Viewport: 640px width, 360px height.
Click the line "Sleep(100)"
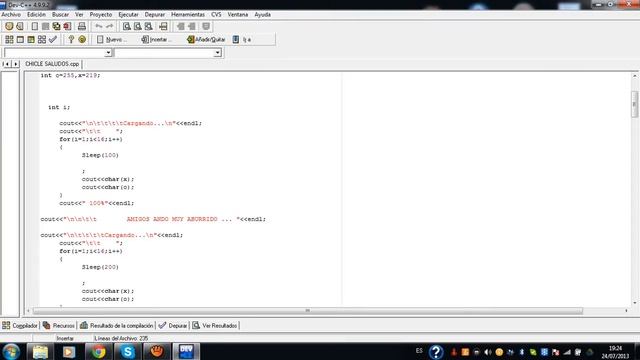tap(100, 155)
